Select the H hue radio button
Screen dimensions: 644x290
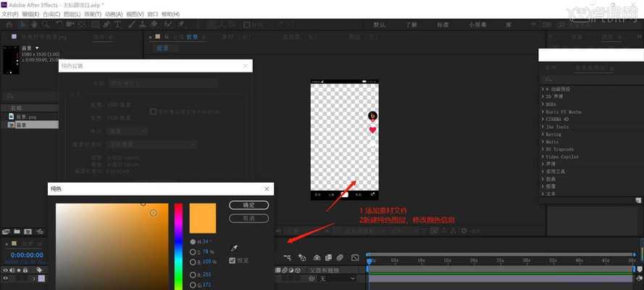[x=193, y=241]
